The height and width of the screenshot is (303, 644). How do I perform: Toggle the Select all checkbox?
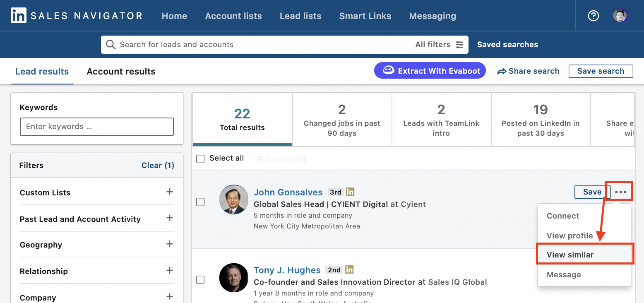200,159
